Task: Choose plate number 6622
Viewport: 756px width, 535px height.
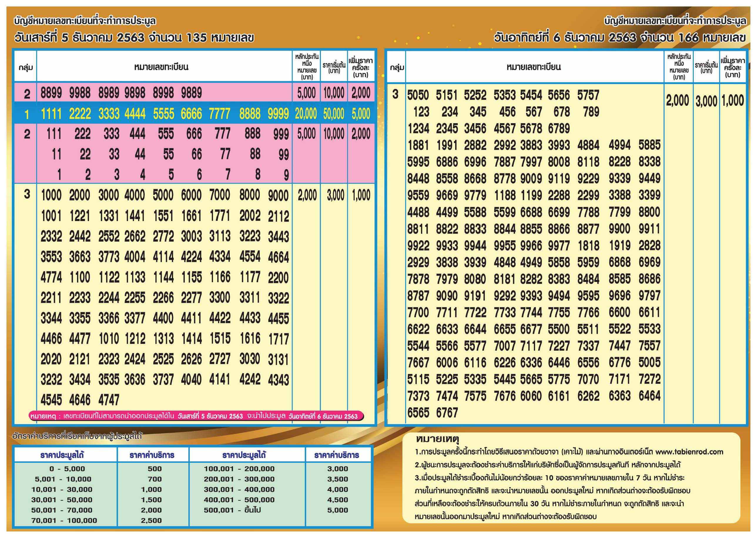Action: 418,330
